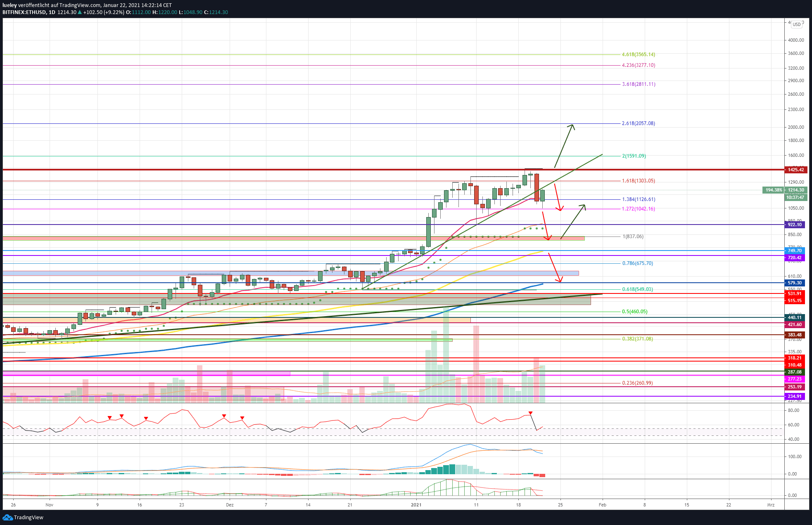812x525 pixels.
Task: Click the 253.19 price label
Action: click(x=795, y=387)
